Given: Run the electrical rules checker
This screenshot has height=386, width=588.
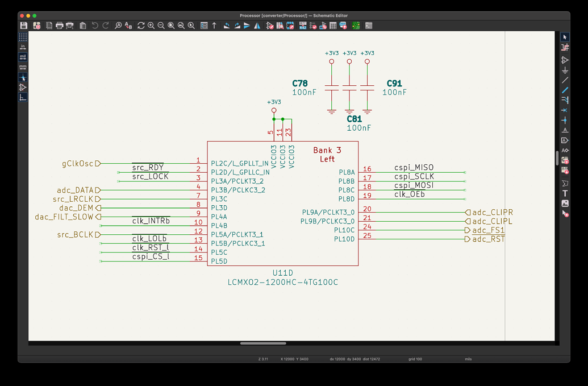Looking at the screenshot, I should pos(313,26).
